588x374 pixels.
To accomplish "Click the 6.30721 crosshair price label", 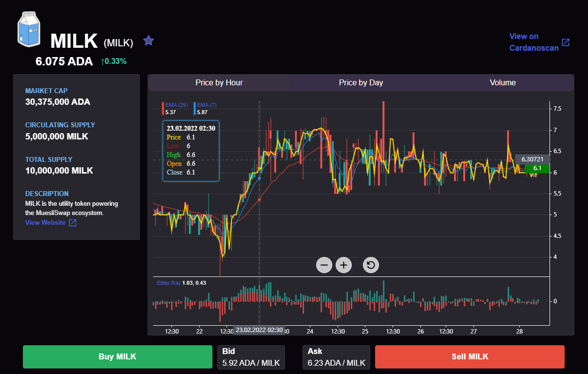I will pyautogui.click(x=532, y=159).
